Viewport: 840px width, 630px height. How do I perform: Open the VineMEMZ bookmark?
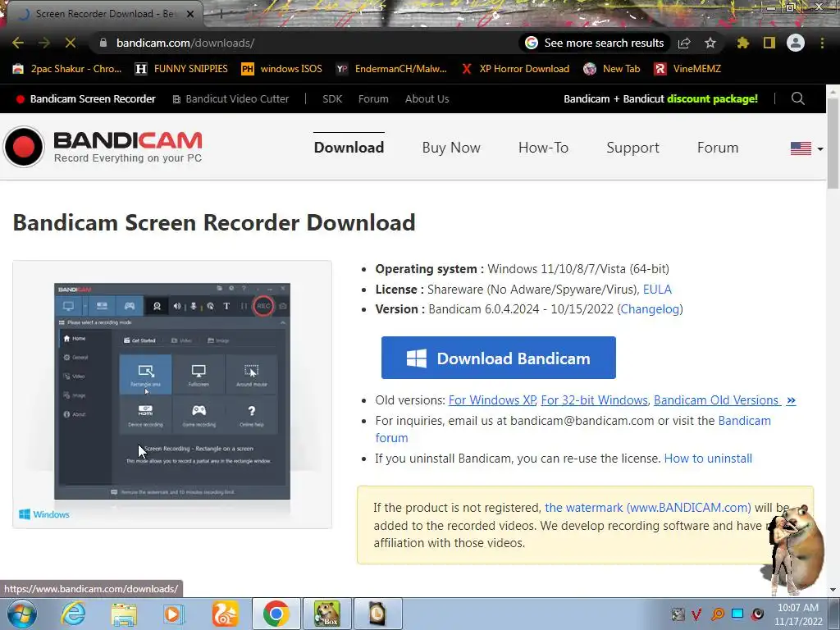point(688,69)
